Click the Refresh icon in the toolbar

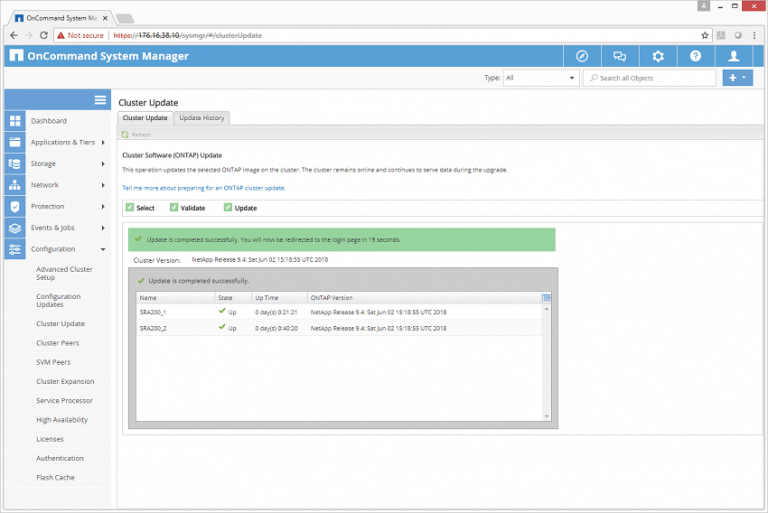[x=125, y=134]
